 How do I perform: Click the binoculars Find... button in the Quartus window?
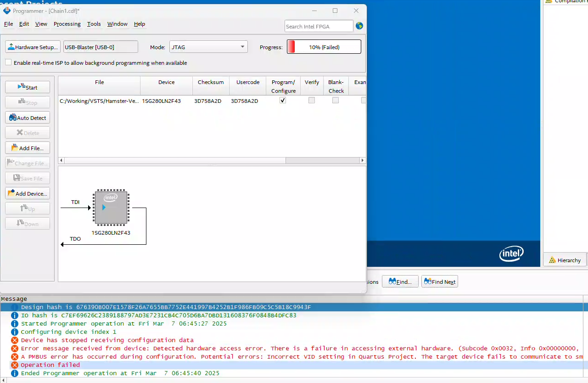(x=400, y=282)
